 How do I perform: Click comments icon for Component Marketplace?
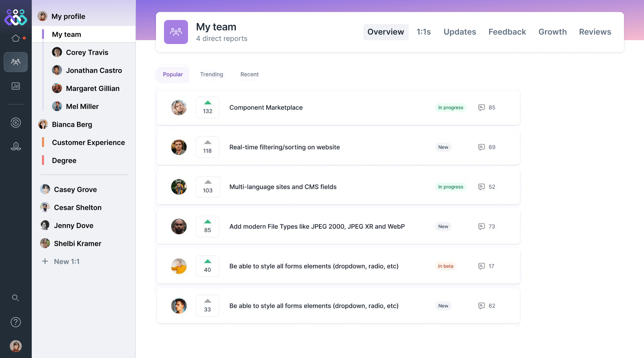(482, 107)
